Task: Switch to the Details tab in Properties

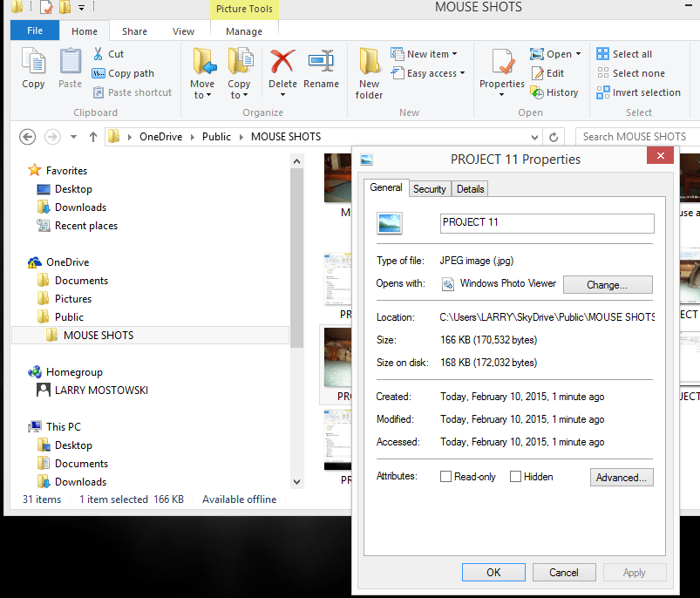Action: click(470, 189)
